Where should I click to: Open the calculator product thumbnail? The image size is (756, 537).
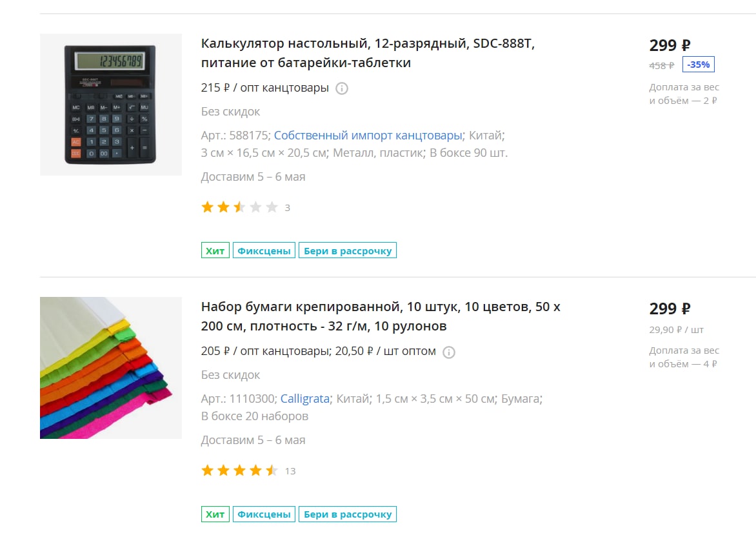point(111,105)
